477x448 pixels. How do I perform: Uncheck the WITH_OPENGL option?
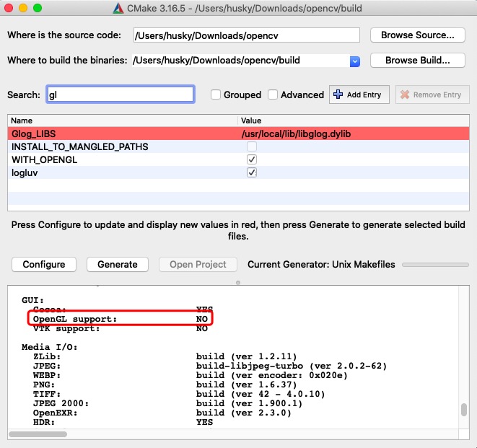252,159
